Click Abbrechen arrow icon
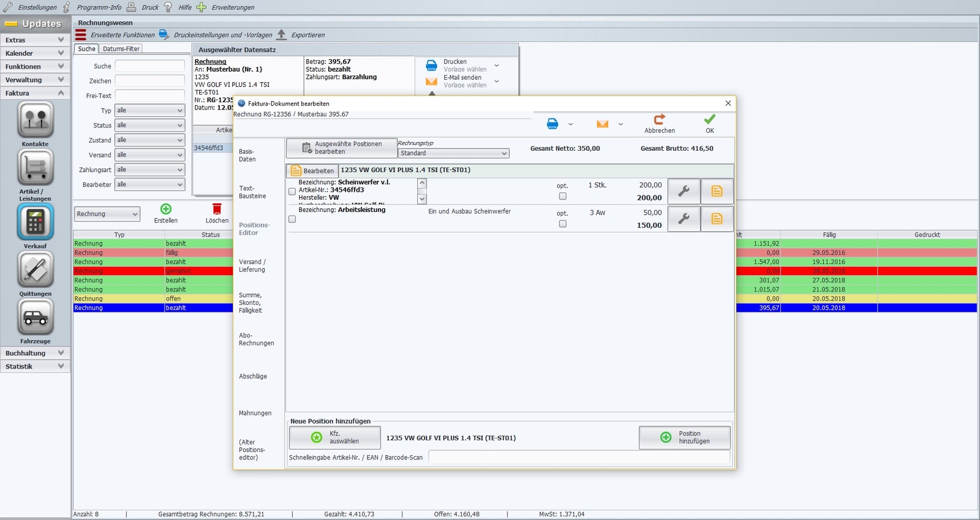The image size is (980, 520). point(659,119)
